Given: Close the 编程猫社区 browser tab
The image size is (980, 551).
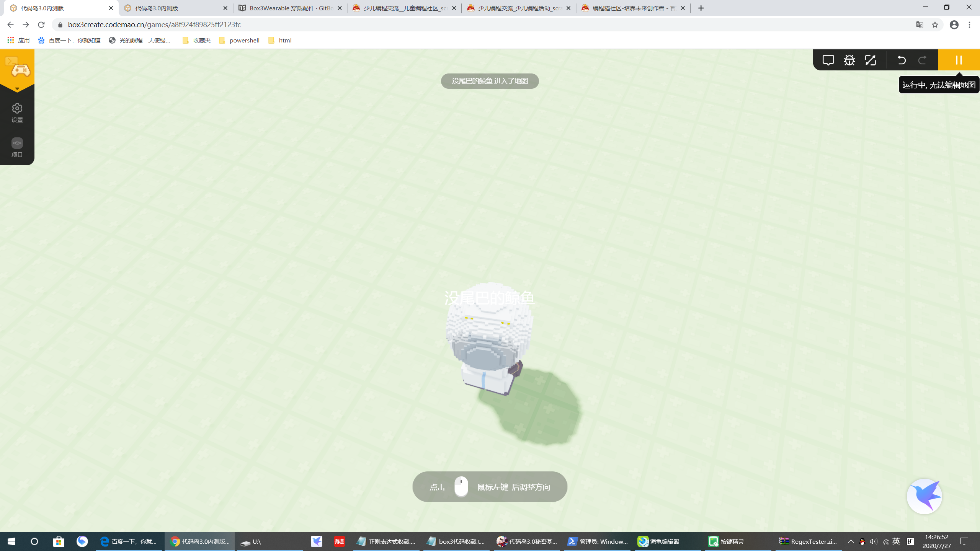Looking at the screenshot, I should tap(683, 8).
